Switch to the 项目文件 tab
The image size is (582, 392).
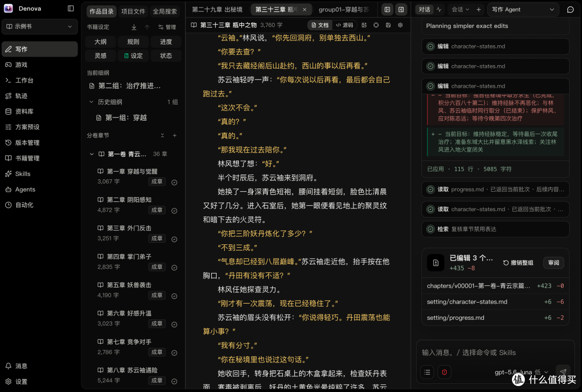pyautogui.click(x=133, y=11)
